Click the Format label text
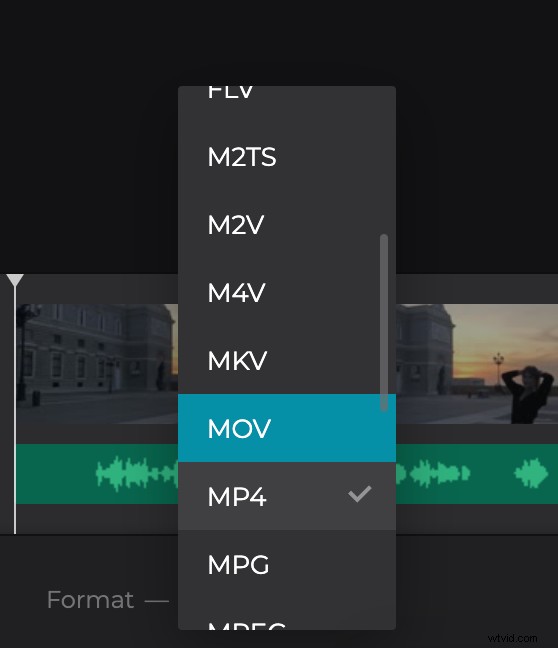 point(91,600)
